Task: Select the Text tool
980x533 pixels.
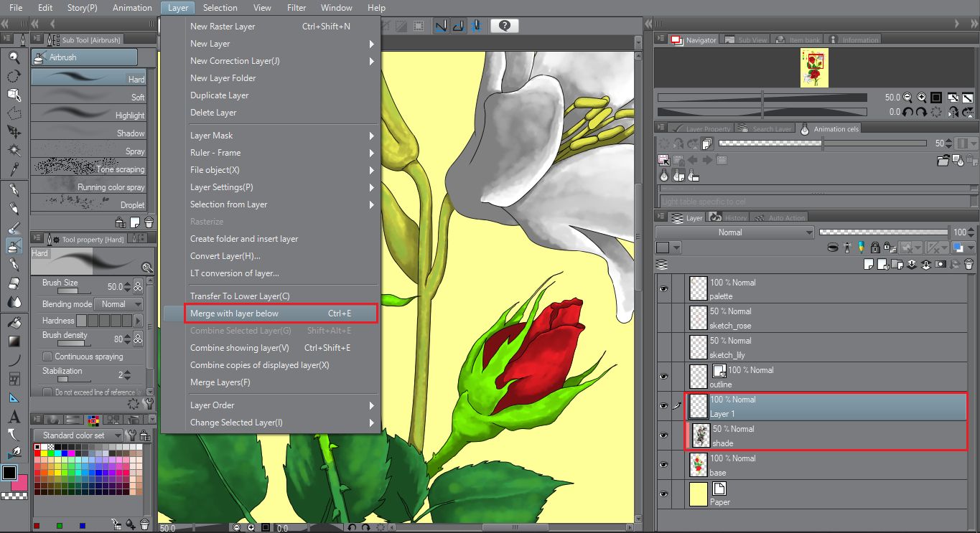Action: pos(14,417)
